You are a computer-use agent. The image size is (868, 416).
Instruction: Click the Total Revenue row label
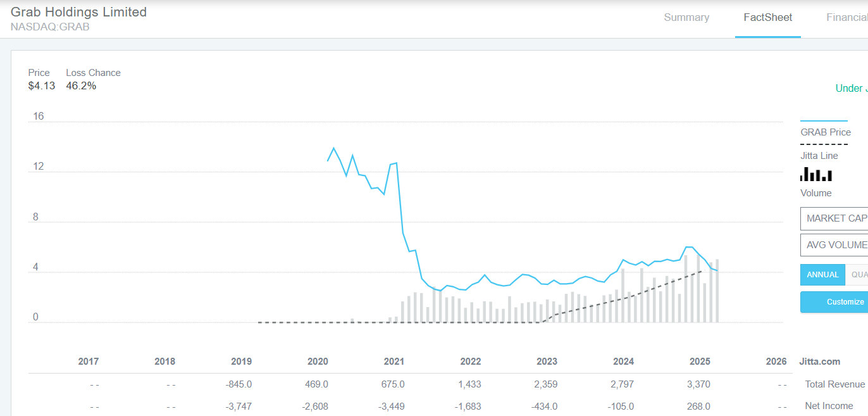[834, 384]
